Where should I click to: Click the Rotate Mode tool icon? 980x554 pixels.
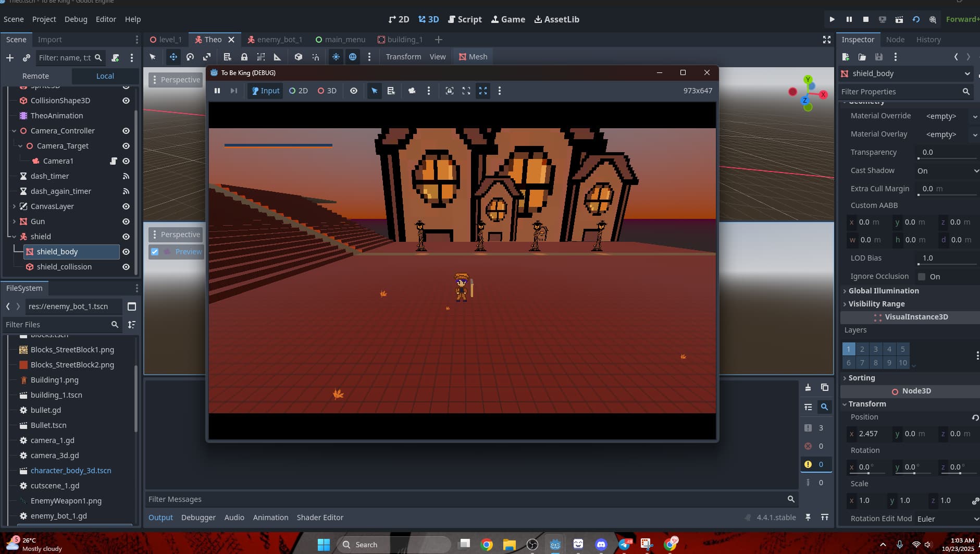pos(190,57)
